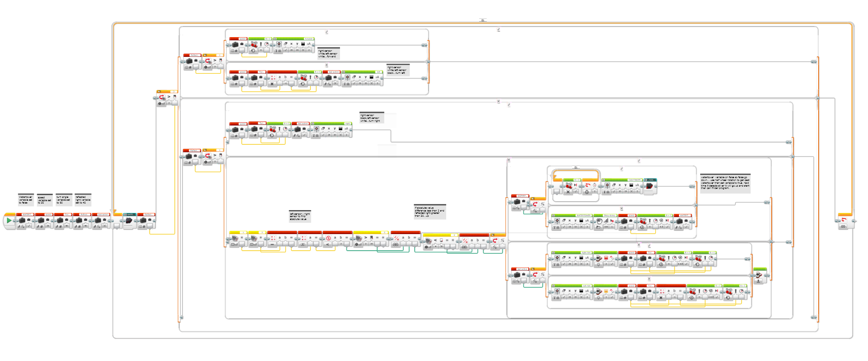
Task: Click the green Start play button
Action: (x=9, y=220)
